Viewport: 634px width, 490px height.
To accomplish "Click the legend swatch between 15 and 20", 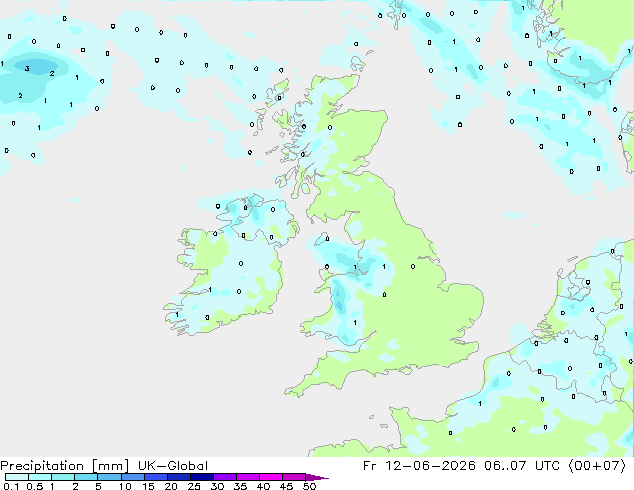I will pos(156,477).
